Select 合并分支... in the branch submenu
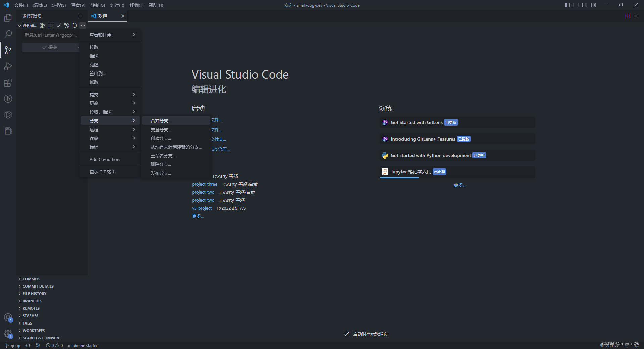Viewport: 644px width, 349px height. [x=176, y=121]
